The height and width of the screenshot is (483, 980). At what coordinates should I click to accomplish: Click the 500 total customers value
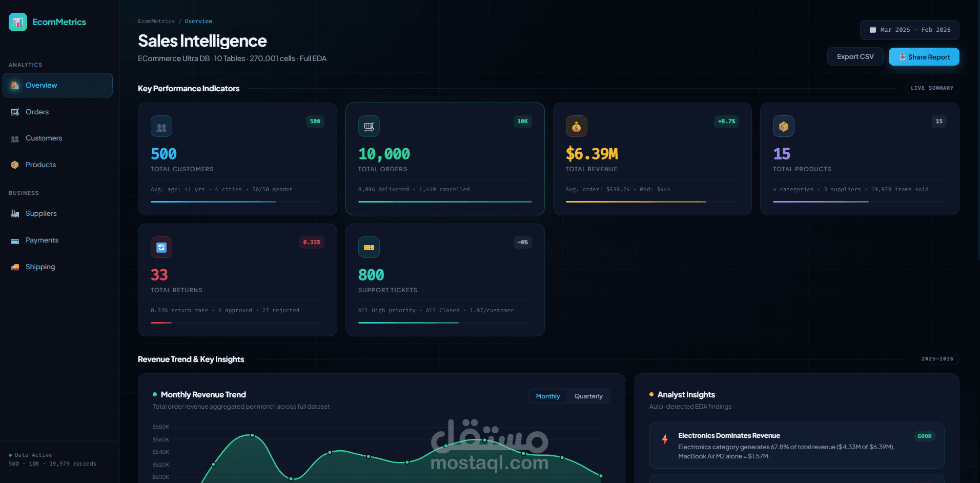click(x=164, y=154)
